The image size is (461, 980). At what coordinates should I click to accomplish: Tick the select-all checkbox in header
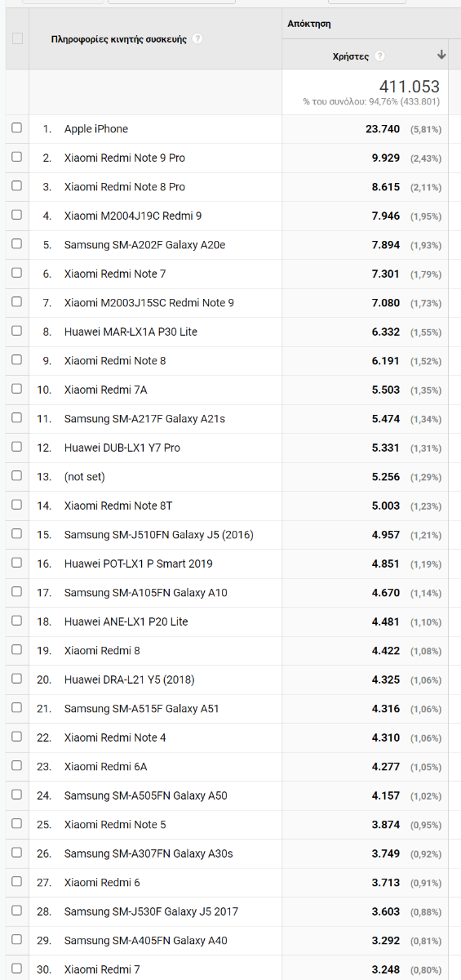17,38
